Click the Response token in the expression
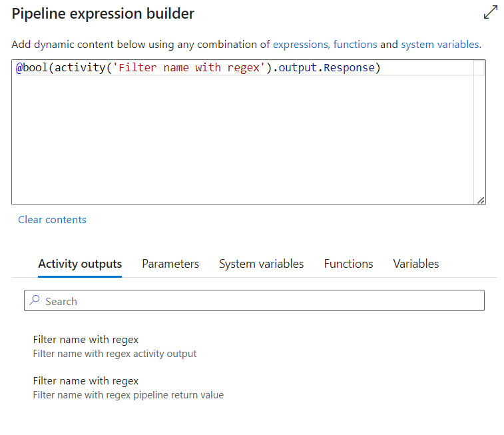This screenshot has width=504, height=435. tap(349, 68)
